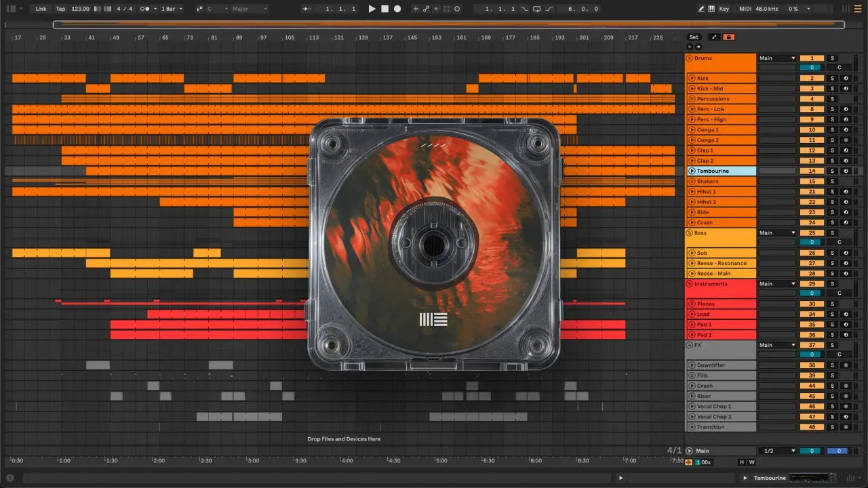Image resolution: width=868 pixels, height=488 pixels.
Task: Solo the Kick track
Action: [832, 79]
